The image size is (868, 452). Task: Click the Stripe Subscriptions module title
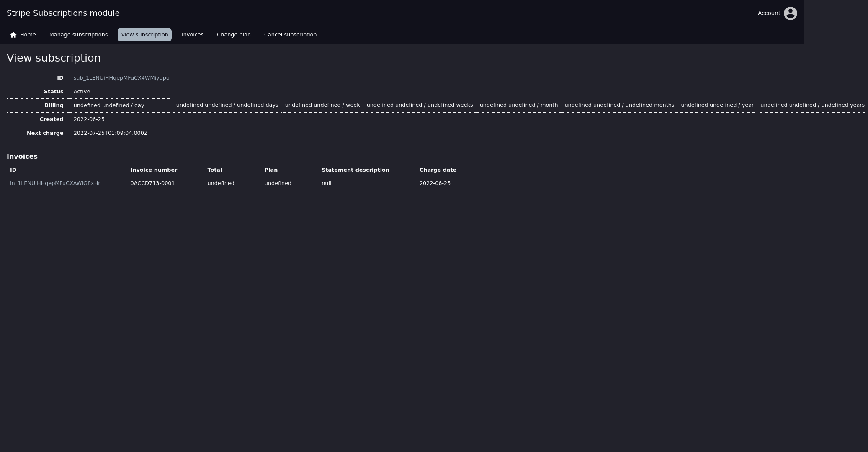tap(63, 13)
